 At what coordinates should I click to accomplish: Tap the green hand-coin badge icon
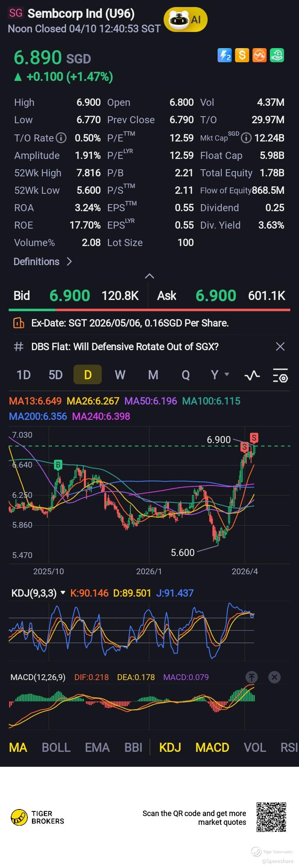(x=277, y=55)
